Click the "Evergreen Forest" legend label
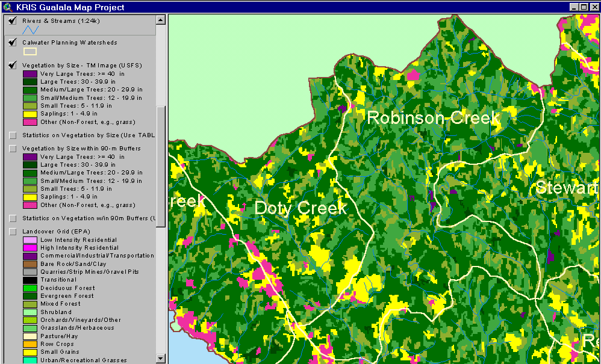The height and width of the screenshot is (364, 601). 67,296
